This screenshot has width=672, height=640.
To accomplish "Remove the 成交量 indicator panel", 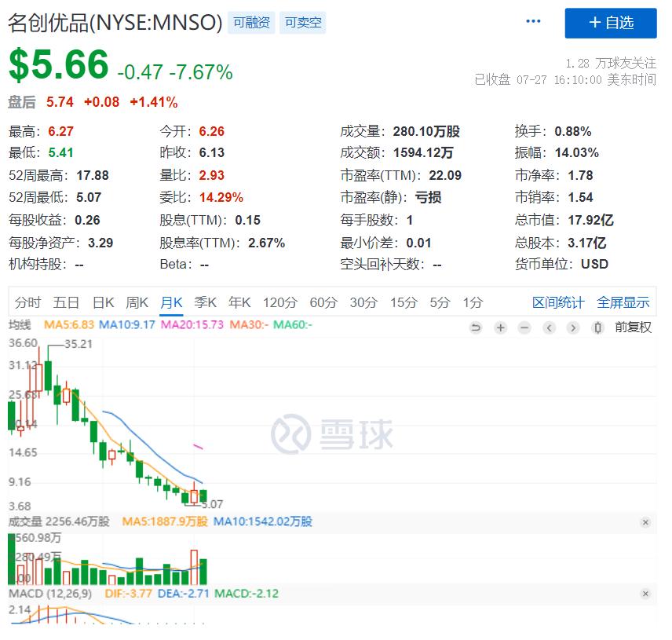I will (645, 522).
